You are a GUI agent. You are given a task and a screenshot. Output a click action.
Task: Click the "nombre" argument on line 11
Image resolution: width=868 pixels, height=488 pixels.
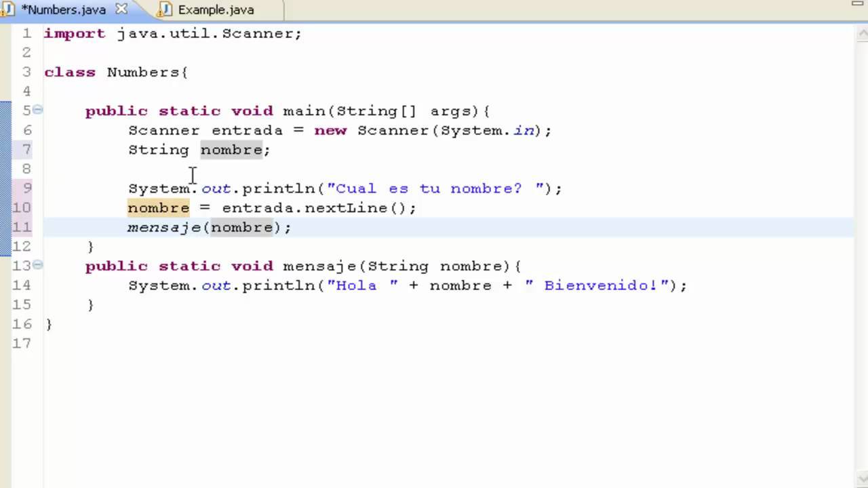pos(242,228)
